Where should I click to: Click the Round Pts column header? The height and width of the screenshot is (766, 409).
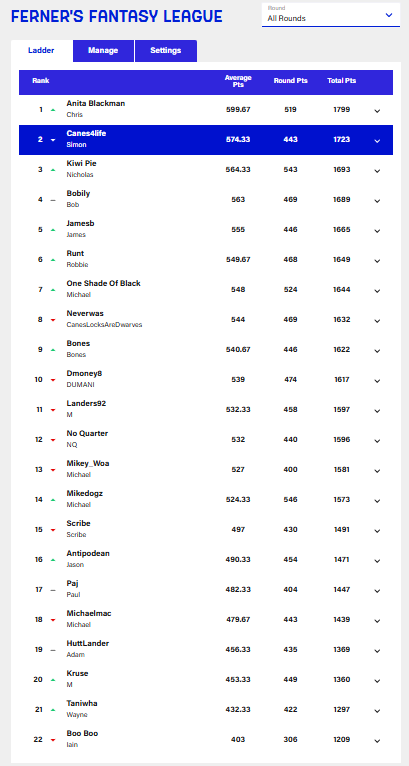tap(291, 81)
